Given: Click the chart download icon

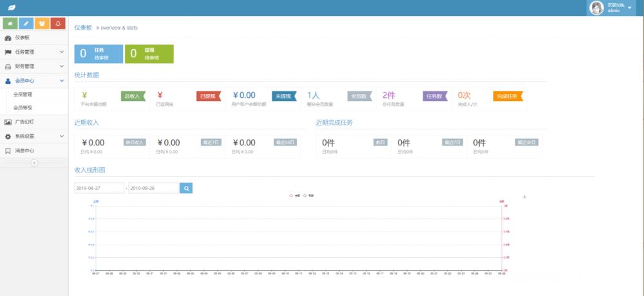Looking at the screenshot, I should [x=524, y=196].
